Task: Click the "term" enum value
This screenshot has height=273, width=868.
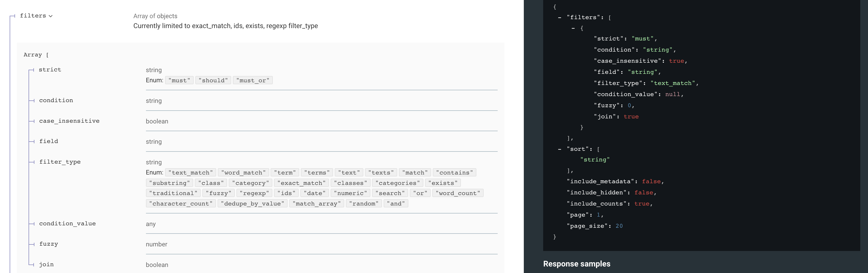Action: [x=285, y=173]
